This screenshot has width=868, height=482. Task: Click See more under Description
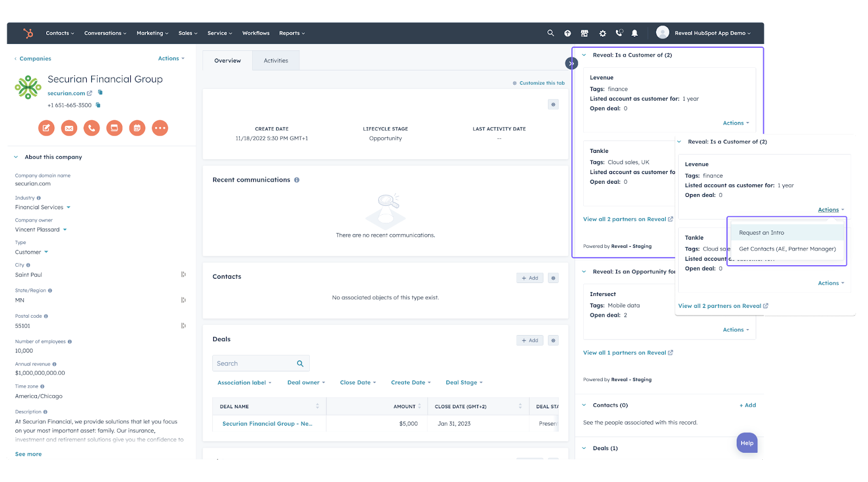click(28, 454)
